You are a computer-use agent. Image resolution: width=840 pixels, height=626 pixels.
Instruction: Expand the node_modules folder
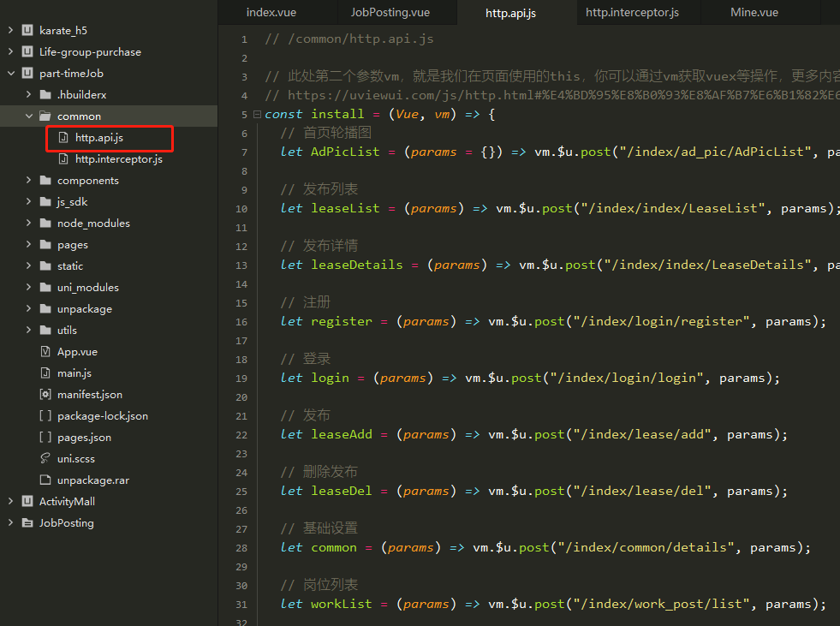pos(28,223)
